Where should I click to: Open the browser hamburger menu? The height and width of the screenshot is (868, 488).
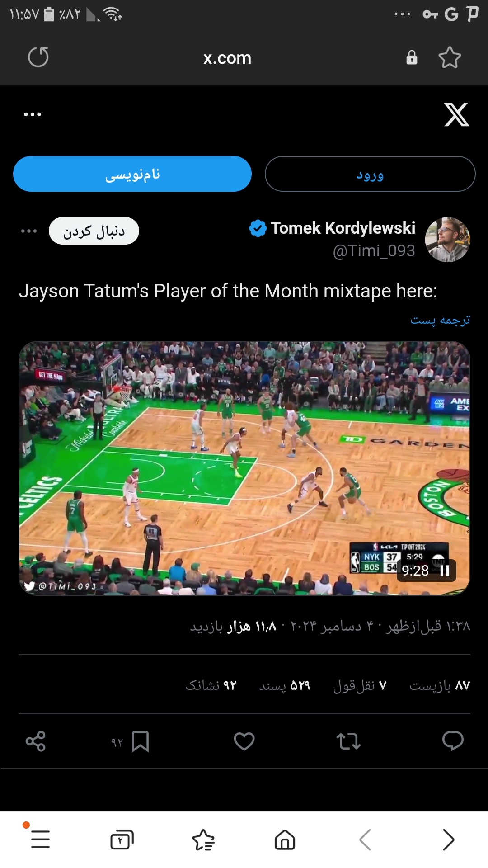coord(40,840)
